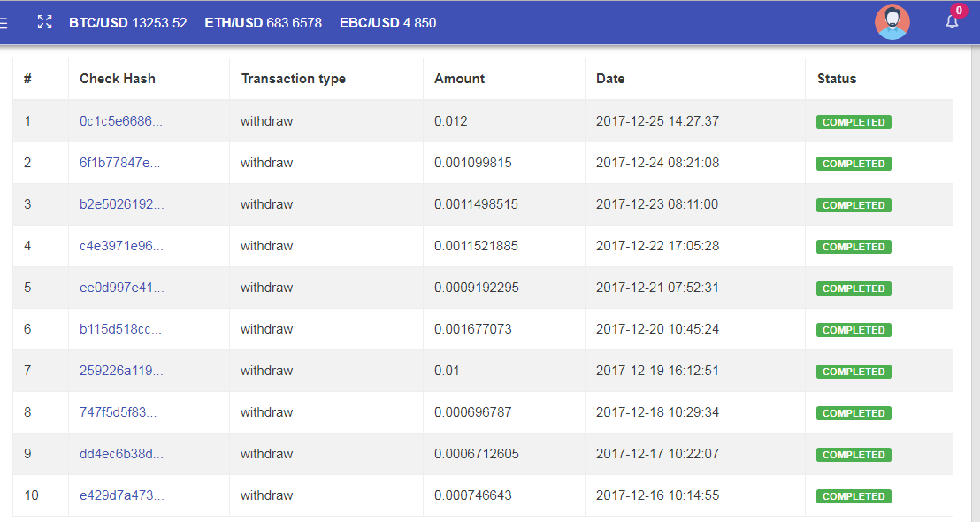Open check hash b115d518cc link
980x522 pixels.
point(120,329)
